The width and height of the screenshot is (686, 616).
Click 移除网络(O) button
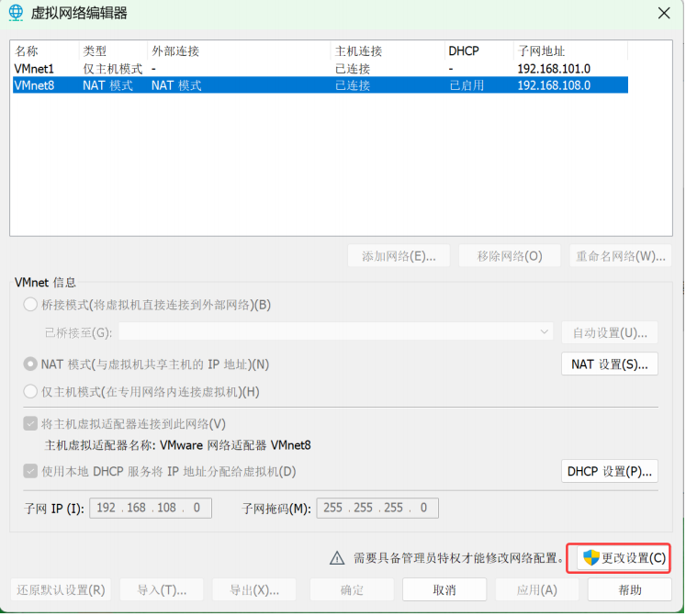pyautogui.click(x=510, y=256)
